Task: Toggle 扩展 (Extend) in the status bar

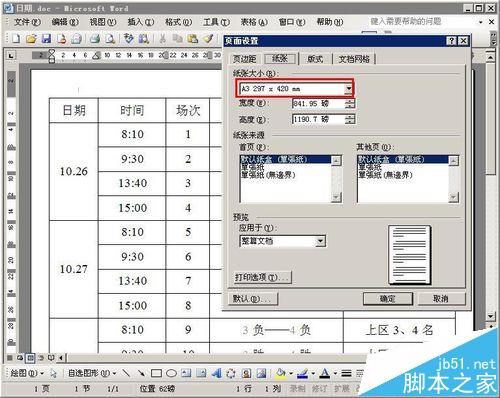Action: [x=341, y=388]
